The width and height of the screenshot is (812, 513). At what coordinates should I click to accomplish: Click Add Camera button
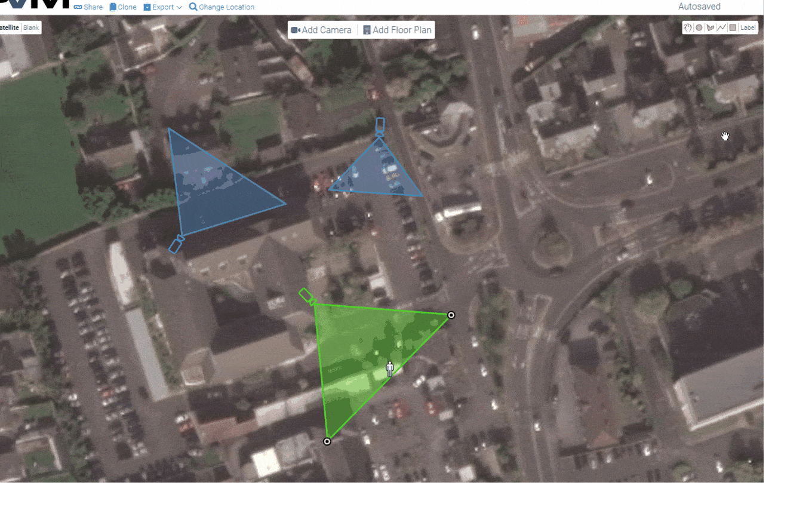(321, 30)
